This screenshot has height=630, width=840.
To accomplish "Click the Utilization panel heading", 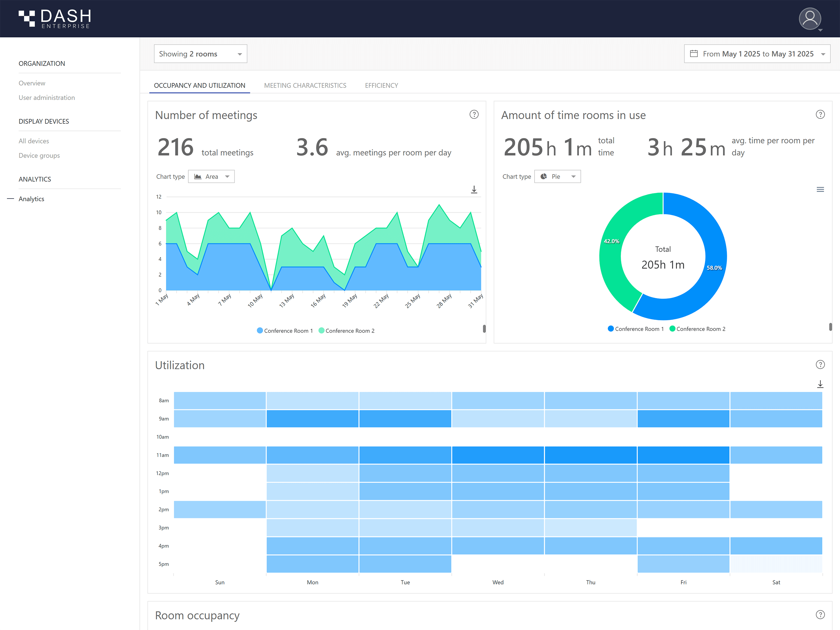I will (179, 365).
